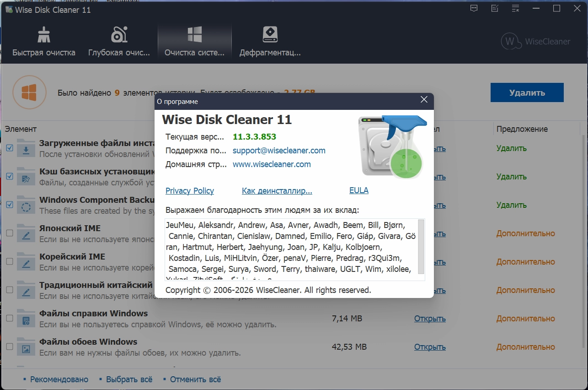Click folder icon for Windows Component Backup row
The width and height of the screenshot is (588, 390).
[x=26, y=205]
